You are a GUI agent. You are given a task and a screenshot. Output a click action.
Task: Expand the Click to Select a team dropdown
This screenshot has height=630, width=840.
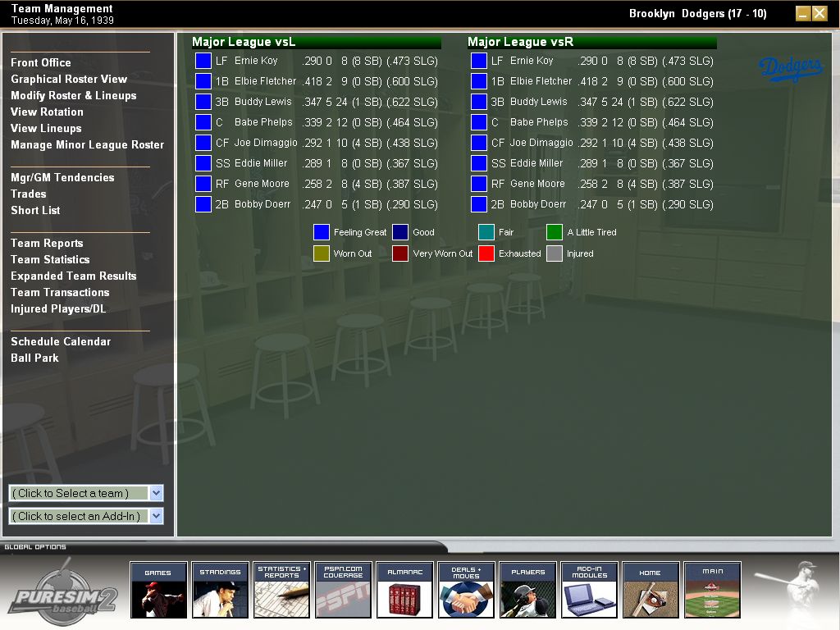(x=156, y=493)
